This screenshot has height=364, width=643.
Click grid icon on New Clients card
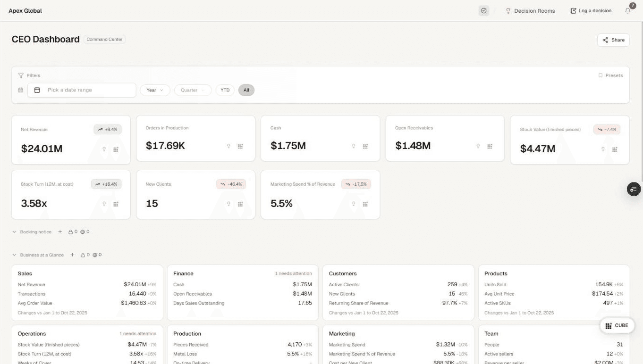[240, 204]
